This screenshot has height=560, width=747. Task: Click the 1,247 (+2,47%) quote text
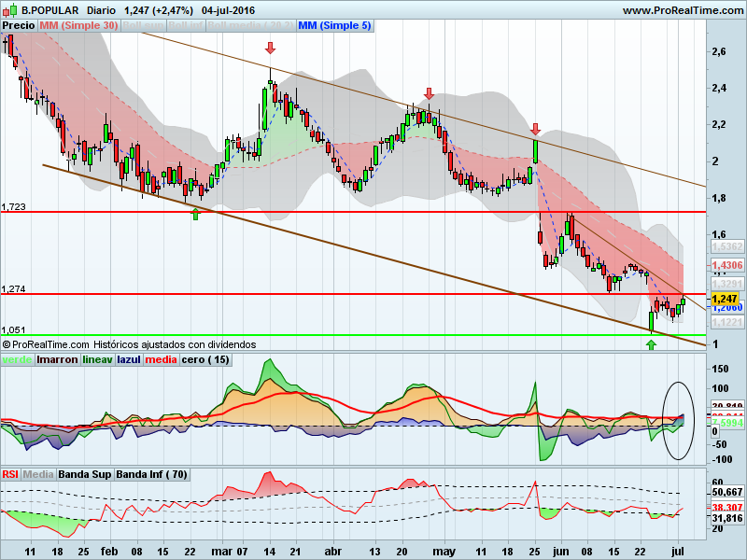point(159,10)
